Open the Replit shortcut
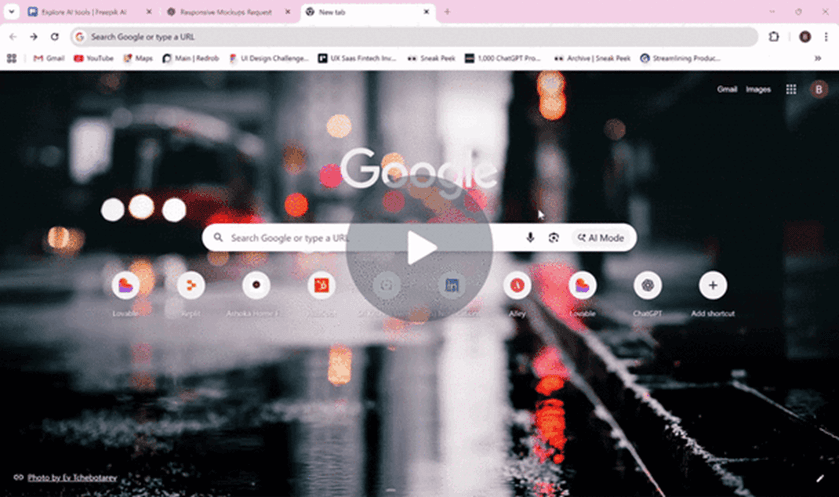839x497 pixels. tap(191, 285)
